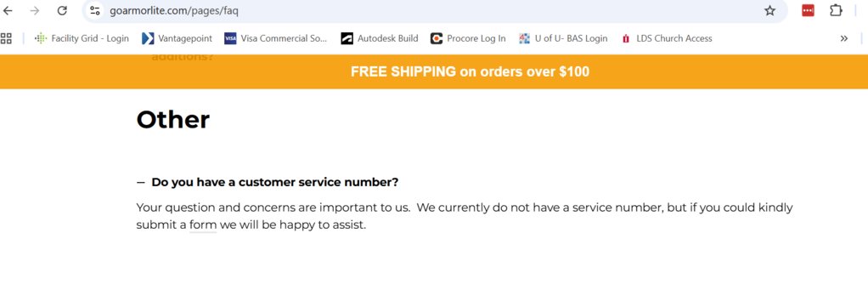Screen dimensions: 868x307
Task: Click the browser forward arrow
Action: click(x=35, y=10)
